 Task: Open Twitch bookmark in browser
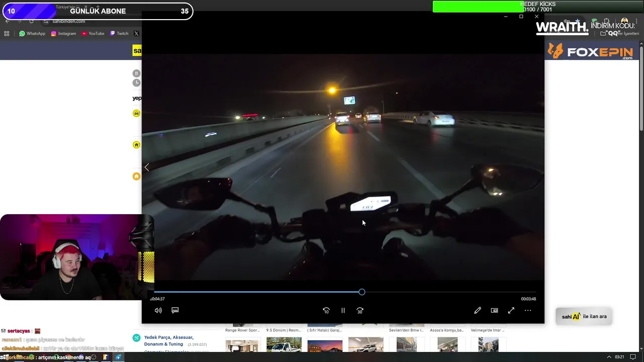click(x=119, y=34)
